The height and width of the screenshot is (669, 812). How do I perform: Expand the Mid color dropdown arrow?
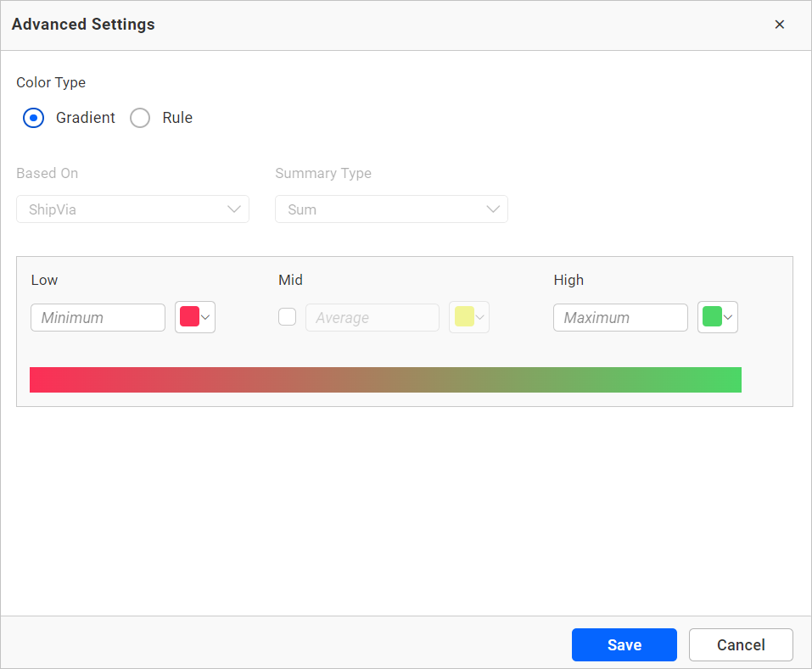pos(479,316)
